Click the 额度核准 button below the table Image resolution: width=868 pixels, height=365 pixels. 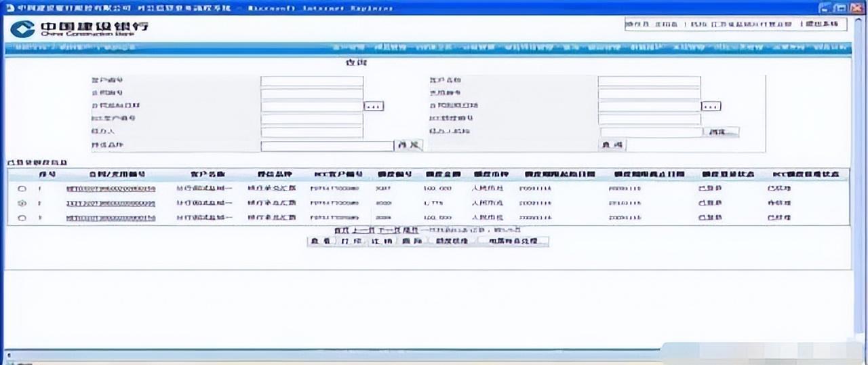tap(453, 242)
